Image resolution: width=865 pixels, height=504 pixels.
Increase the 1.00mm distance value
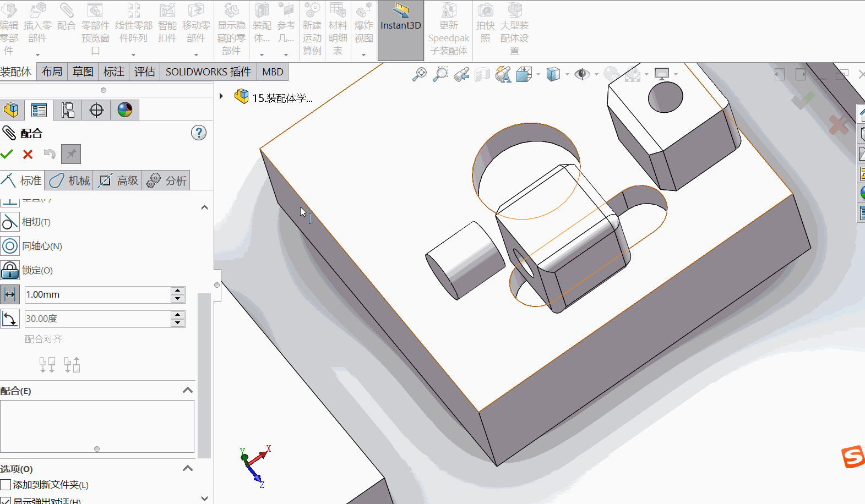[x=177, y=291]
